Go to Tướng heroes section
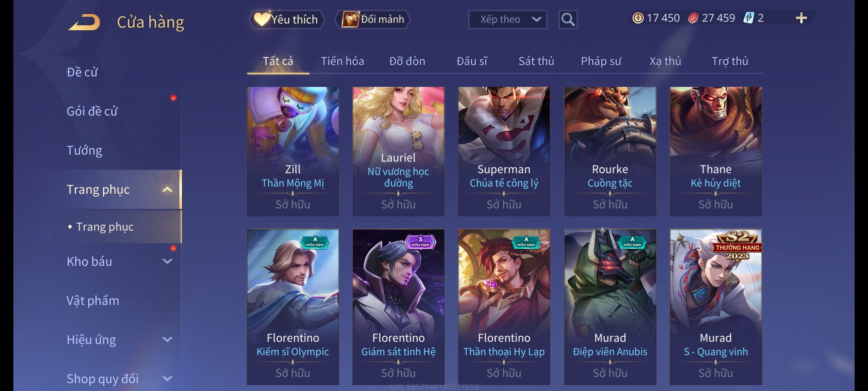This screenshot has height=391, width=868. (x=84, y=150)
